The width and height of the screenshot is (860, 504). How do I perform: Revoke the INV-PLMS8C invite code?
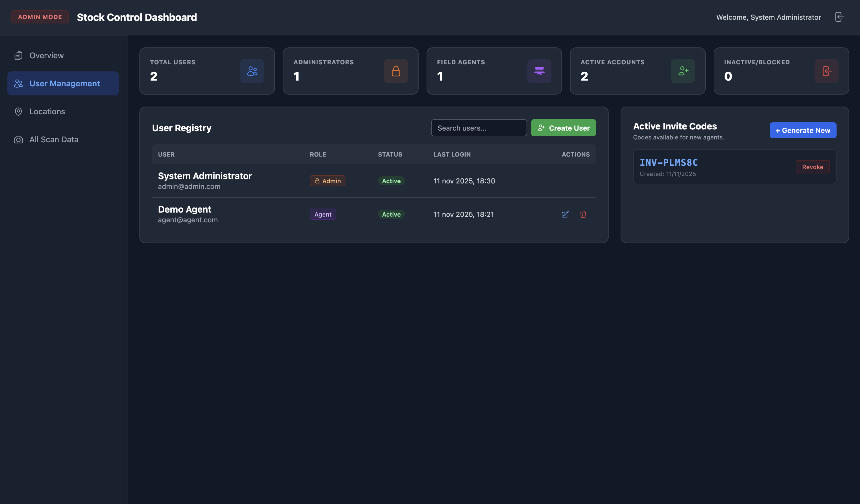pos(812,167)
